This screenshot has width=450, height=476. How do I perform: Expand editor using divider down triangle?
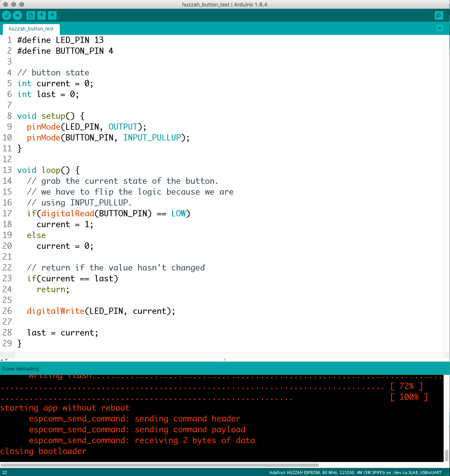(x=6, y=360)
